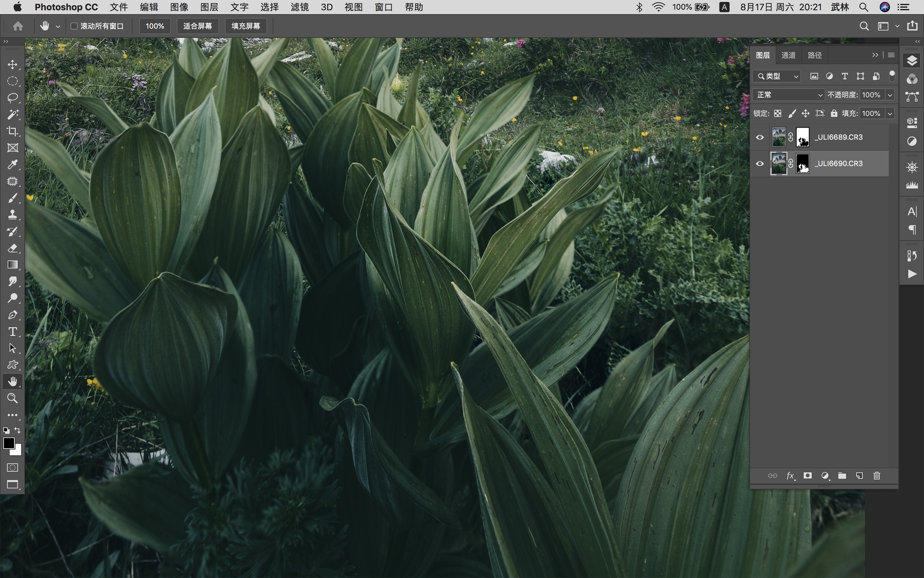Open the 滤镜 menu
The height and width of the screenshot is (578, 924).
[x=299, y=7]
